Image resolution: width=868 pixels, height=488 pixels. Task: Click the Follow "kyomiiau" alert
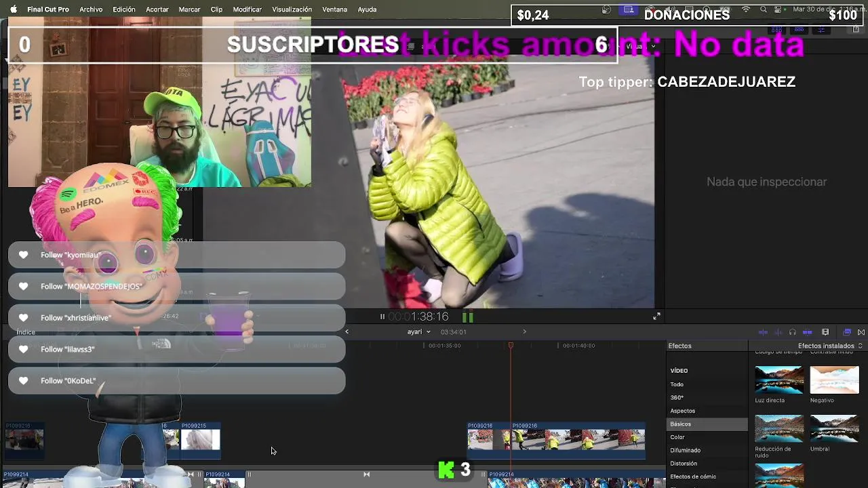[176, 255]
